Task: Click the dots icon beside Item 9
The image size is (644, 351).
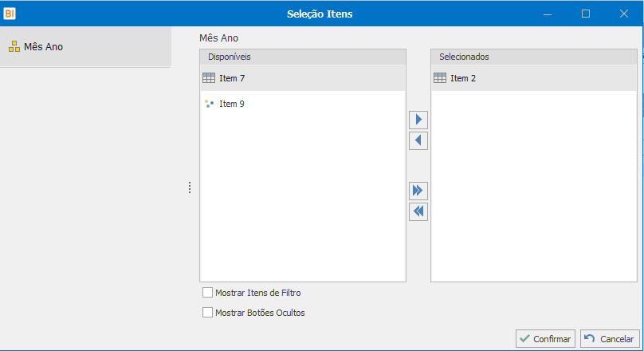Action: (209, 104)
